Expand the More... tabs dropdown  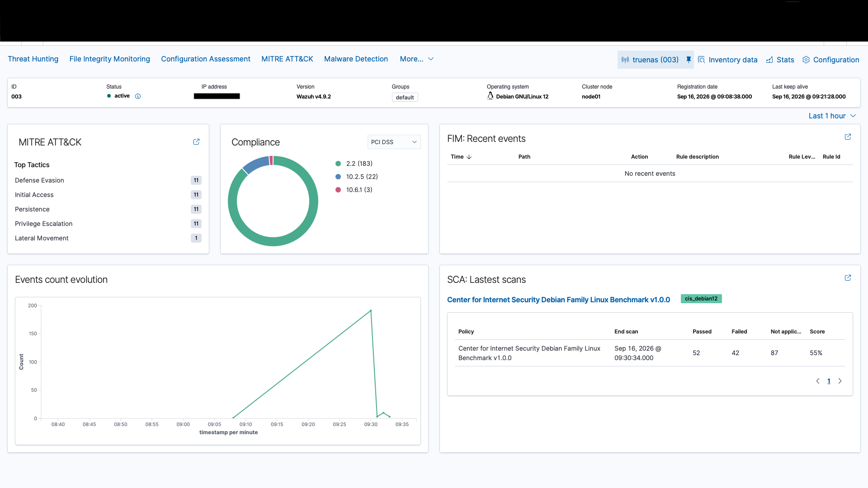(x=417, y=59)
